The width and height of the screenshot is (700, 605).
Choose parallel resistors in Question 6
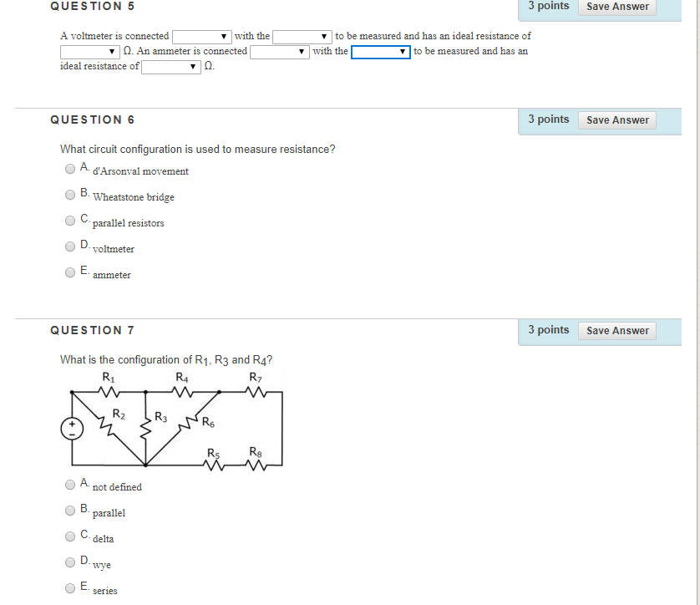coord(70,221)
